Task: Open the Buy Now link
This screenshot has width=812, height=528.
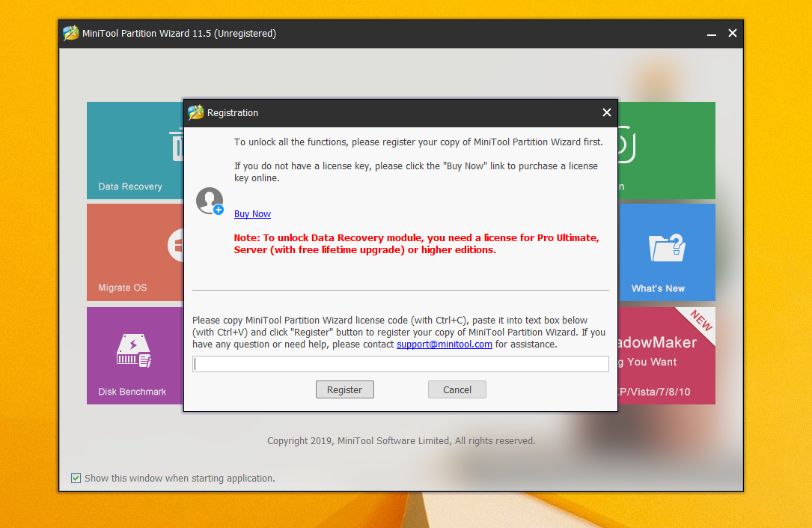Action: click(251, 213)
